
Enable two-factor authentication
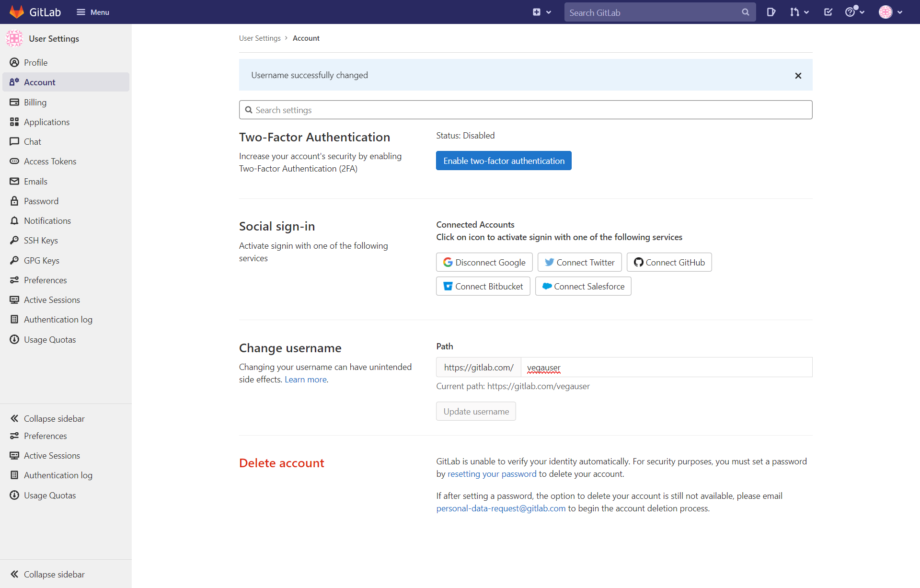(x=504, y=161)
